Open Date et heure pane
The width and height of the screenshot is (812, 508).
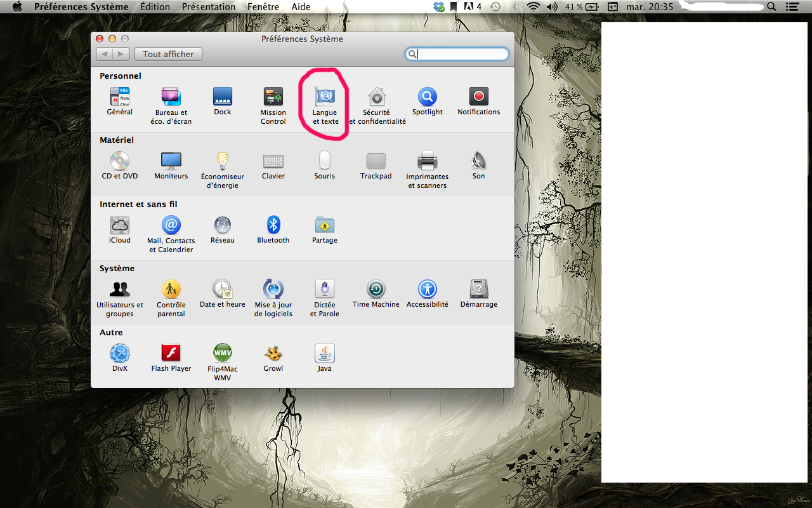pos(223,294)
